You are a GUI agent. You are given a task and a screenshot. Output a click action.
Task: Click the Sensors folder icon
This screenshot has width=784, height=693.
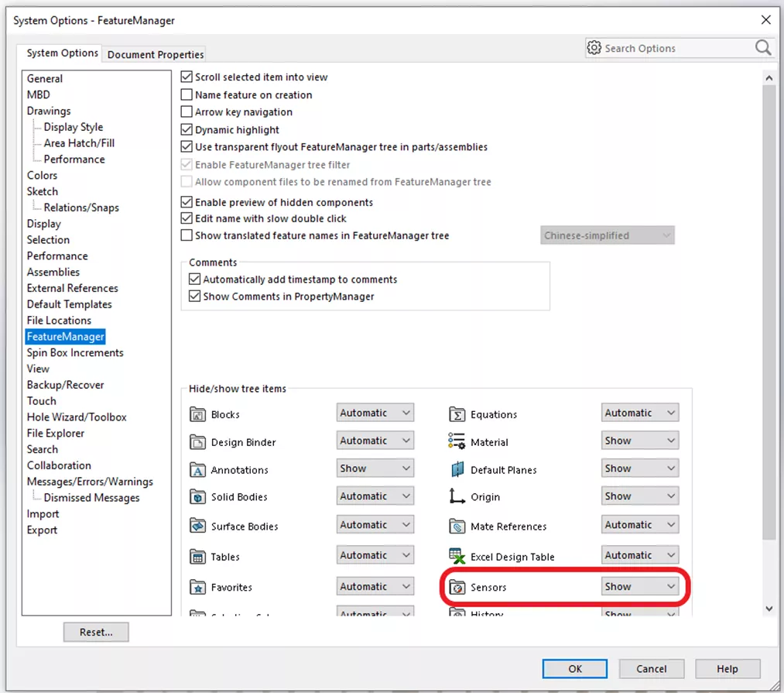(457, 588)
